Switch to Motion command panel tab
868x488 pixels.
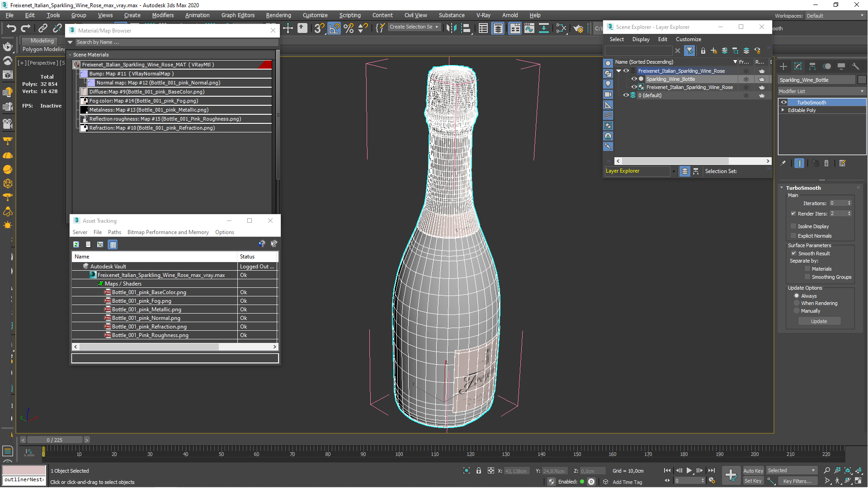click(827, 66)
